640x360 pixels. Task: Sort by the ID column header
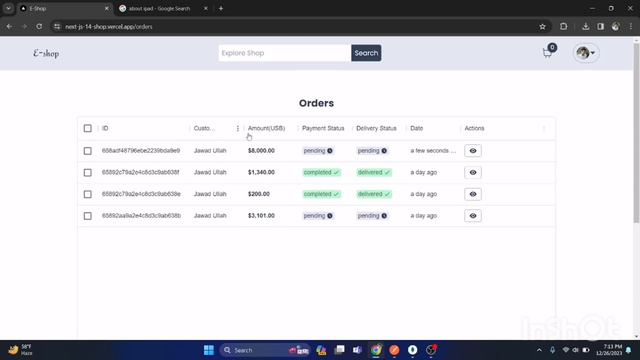tap(105, 128)
